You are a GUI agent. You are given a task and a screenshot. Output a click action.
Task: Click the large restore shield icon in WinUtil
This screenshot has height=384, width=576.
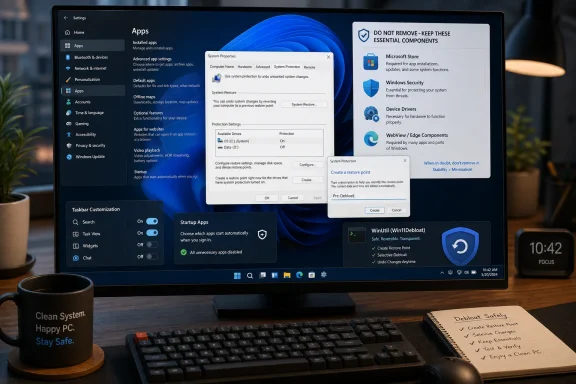460,246
